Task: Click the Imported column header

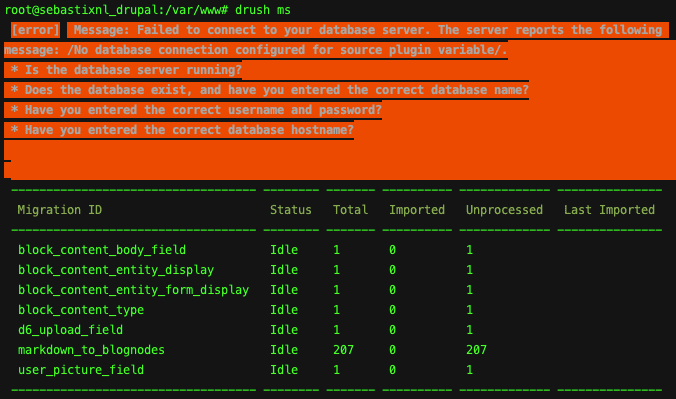Action: (x=416, y=210)
